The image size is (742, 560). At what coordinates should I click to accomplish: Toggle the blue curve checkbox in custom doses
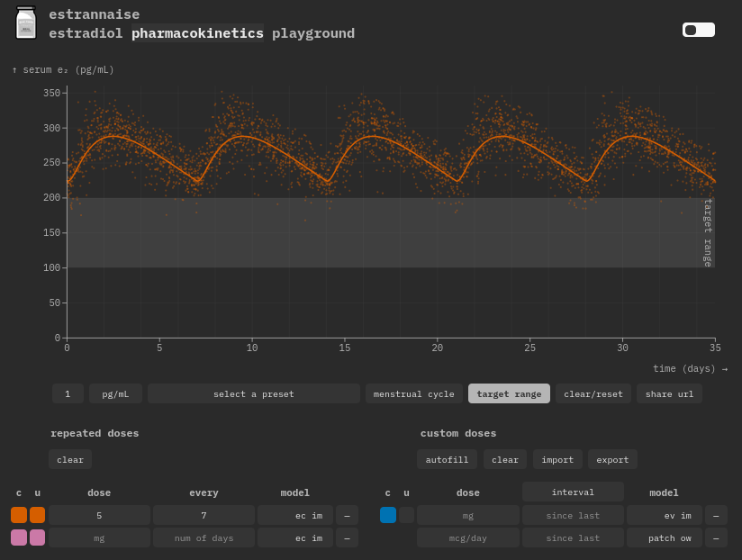pos(388,515)
